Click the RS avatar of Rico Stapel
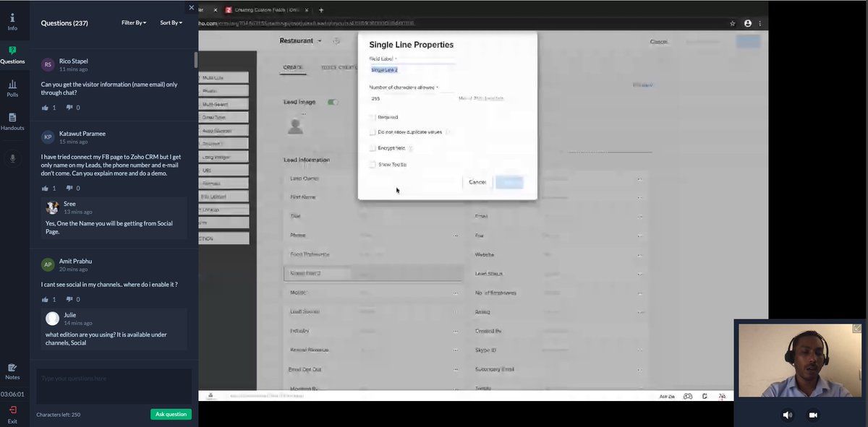 pyautogui.click(x=48, y=65)
